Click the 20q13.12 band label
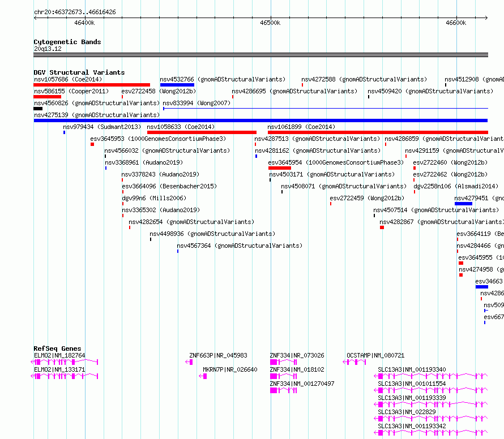The width and height of the screenshot is (504, 439). (48, 49)
